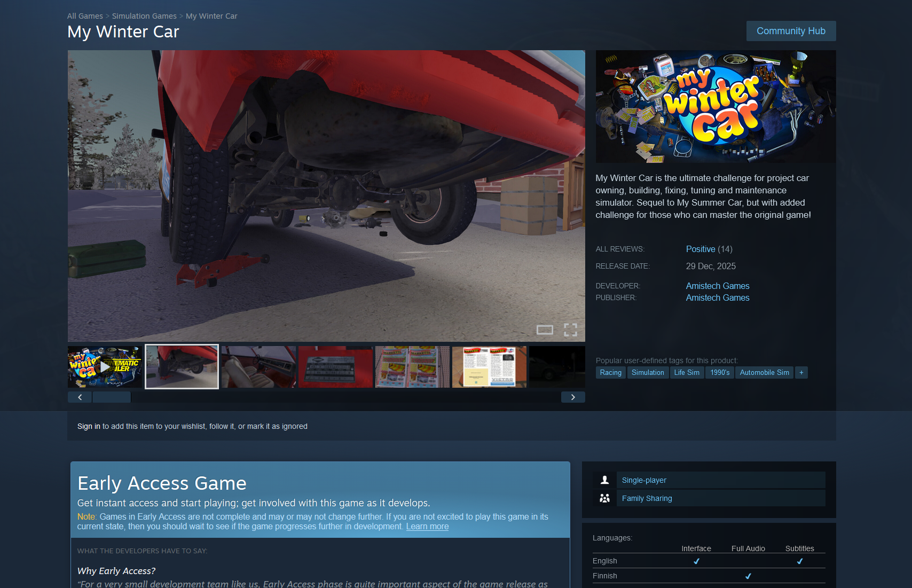Select the Life Sim tag
This screenshot has height=588, width=912.
[687, 373]
